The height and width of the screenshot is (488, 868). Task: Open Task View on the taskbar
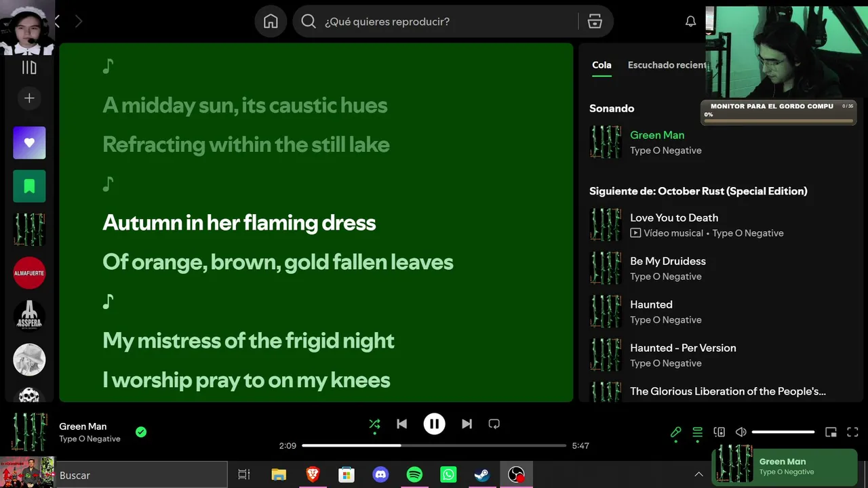pyautogui.click(x=244, y=475)
